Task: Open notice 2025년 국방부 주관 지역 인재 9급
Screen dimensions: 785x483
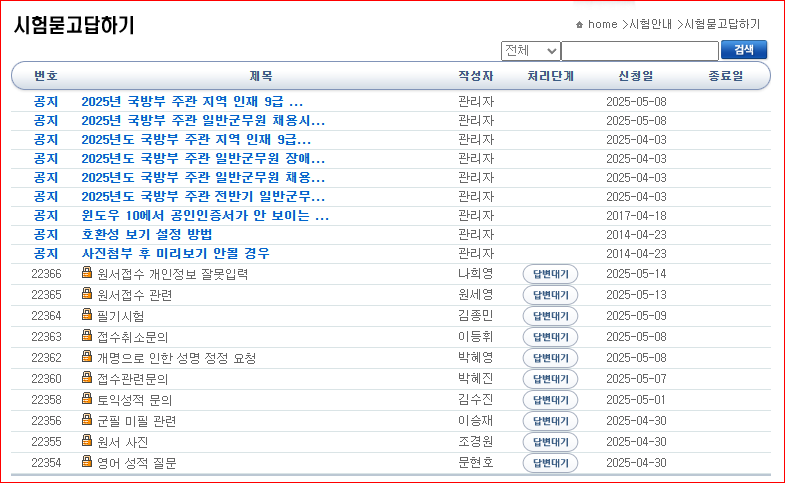Action: 192,102
